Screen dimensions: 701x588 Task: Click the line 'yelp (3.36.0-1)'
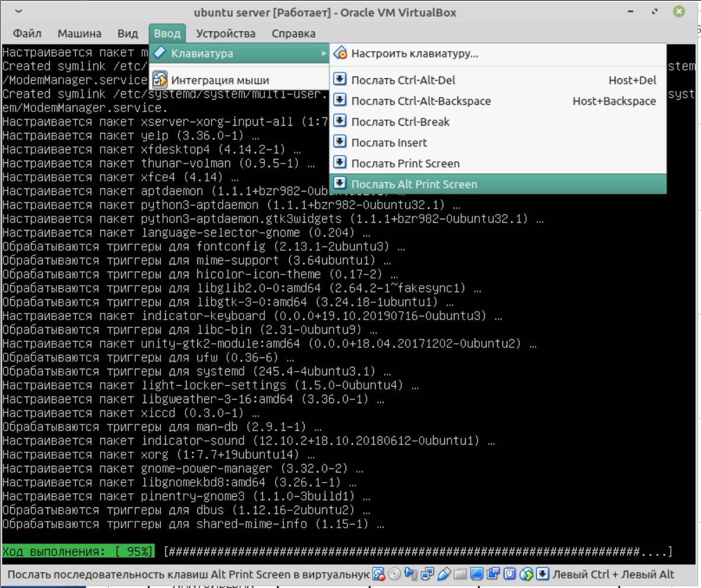(130, 136)
